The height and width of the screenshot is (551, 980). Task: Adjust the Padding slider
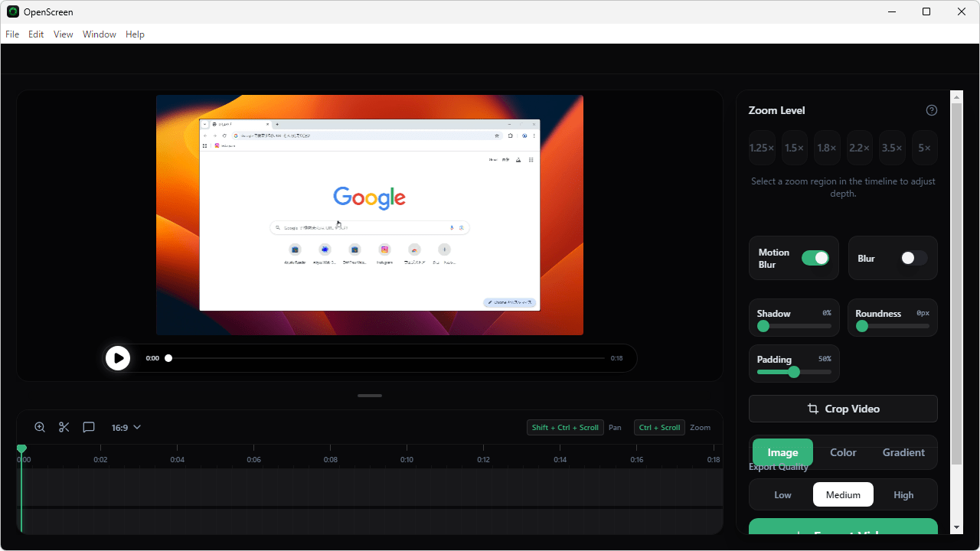pyautogui.click(x=794, y=372)
